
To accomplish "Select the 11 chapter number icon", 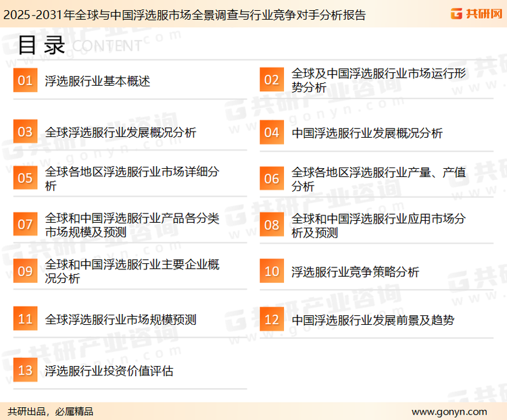I will pyautogui.click(x=25, y=319).
